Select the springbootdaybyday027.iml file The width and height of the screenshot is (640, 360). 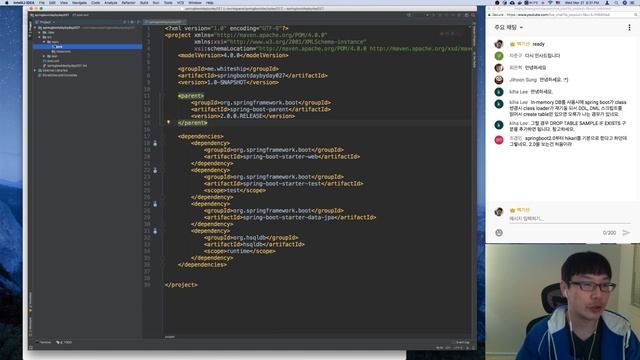point(65,65)
